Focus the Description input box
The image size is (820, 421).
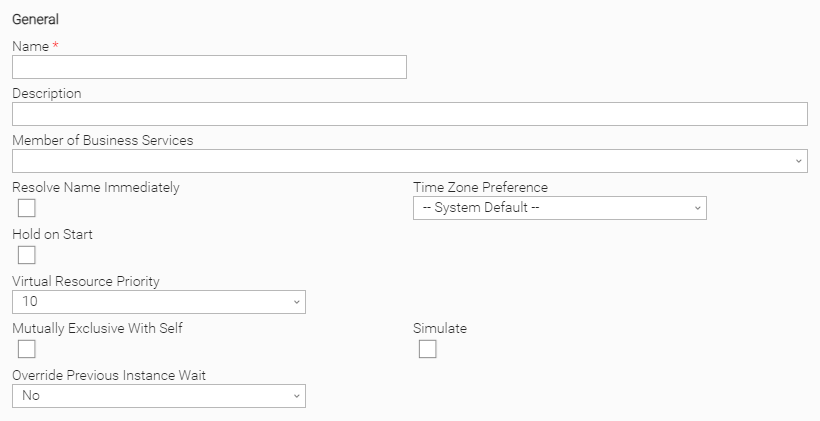coord(409,114)
